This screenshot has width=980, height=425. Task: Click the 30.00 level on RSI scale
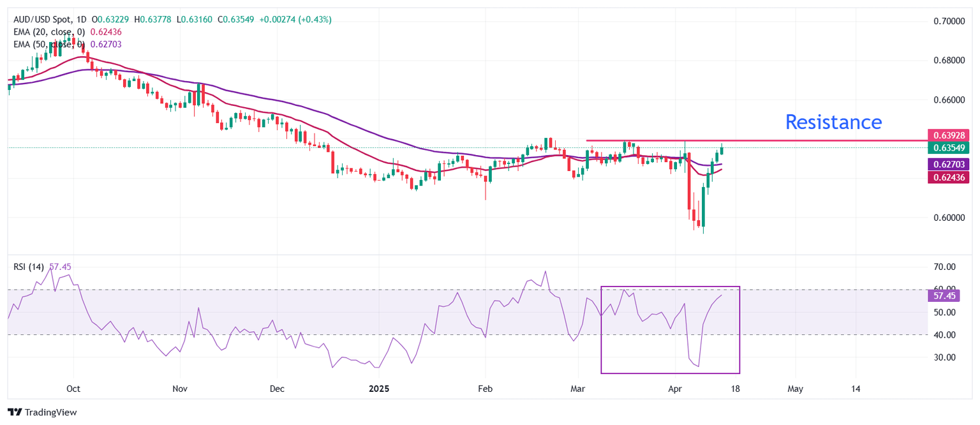coord(942,357)
